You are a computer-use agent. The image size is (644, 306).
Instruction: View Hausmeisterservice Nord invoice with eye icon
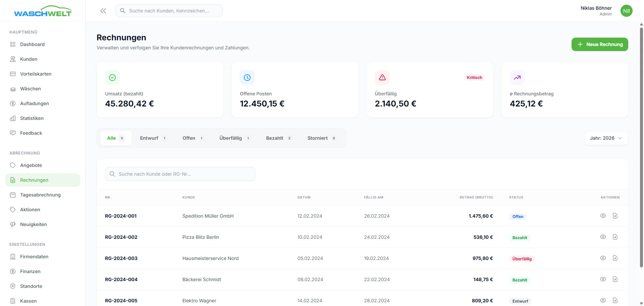603,258
